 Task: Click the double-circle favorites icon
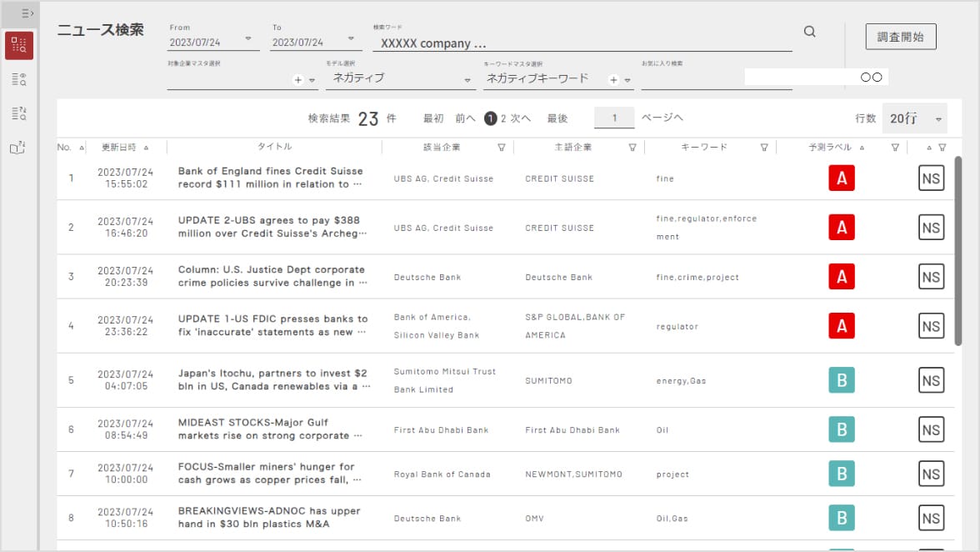click(x=872, y=77)
